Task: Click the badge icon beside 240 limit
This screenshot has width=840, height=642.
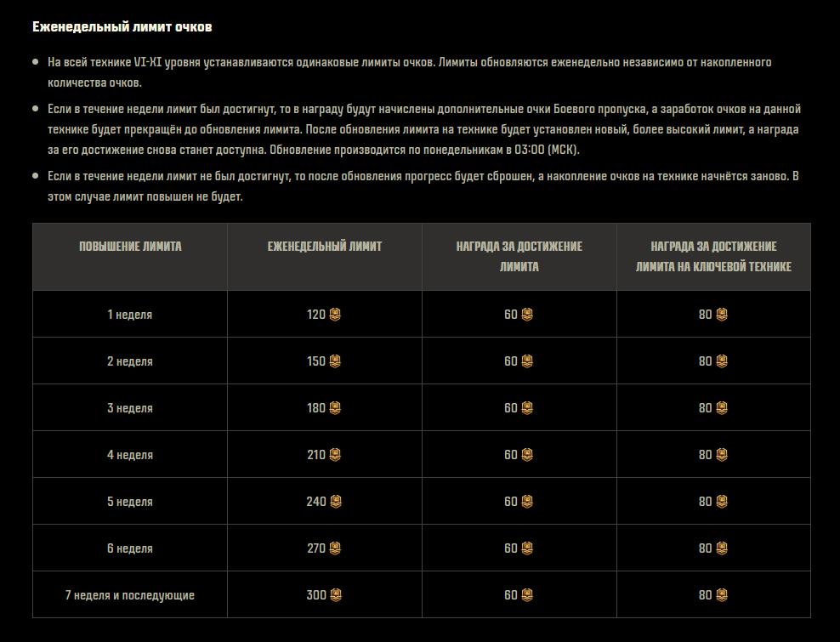Action: point(335,502)
